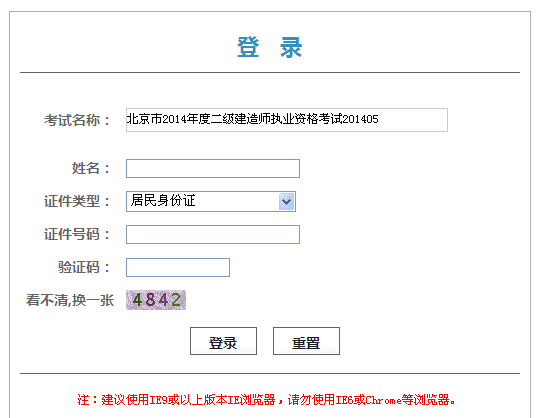Focus the 证件号码 ID number field
This screenshot has width=549, height=418.
pyautogui.click(x=213, y=234)
